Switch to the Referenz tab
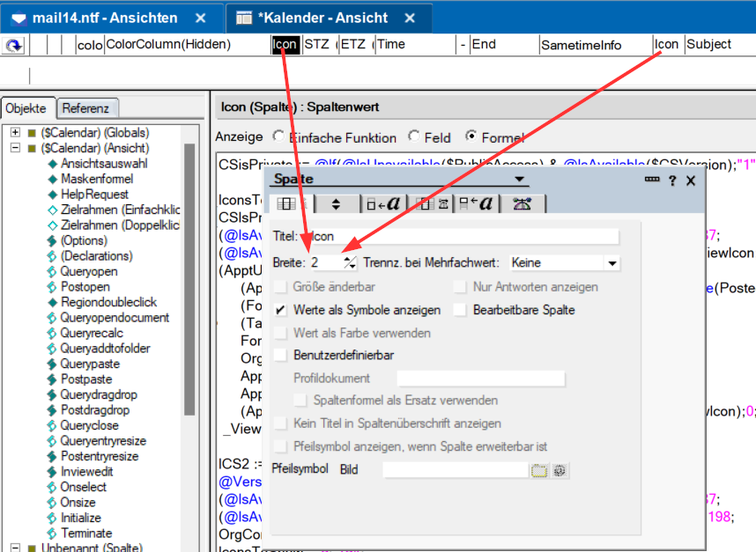Screen dimensions: 756x552 point(86,108)
